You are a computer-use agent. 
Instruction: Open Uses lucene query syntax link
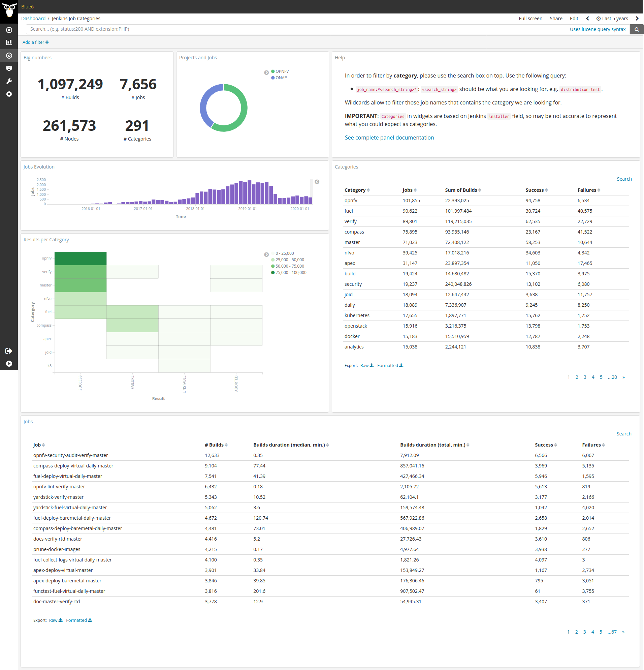pos(598,29)
